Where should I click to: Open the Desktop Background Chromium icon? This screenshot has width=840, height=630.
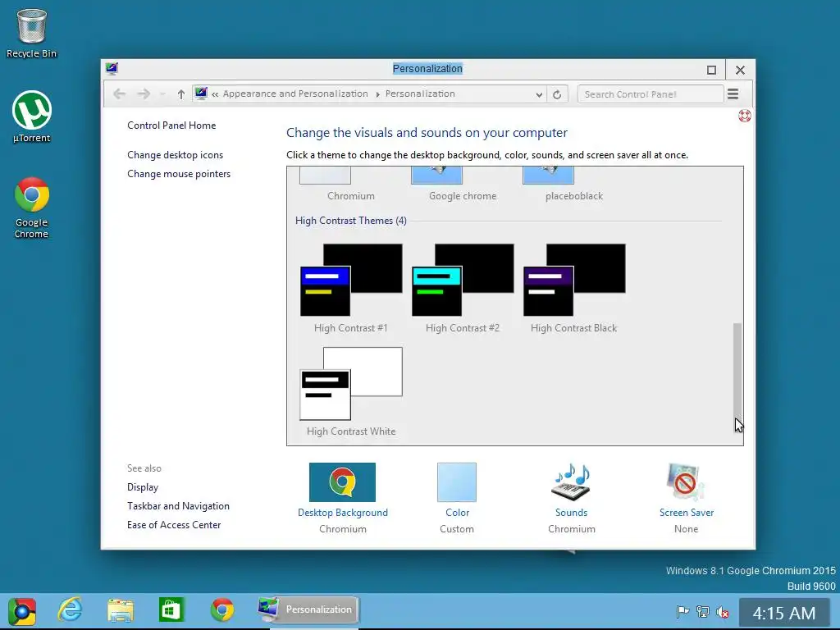(x=342, y=482)
